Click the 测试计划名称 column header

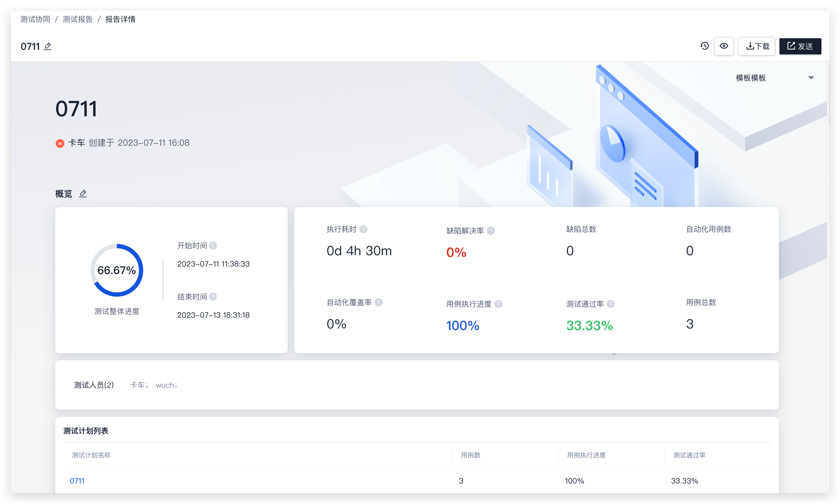pyautogui.click(x=91, y=455)
